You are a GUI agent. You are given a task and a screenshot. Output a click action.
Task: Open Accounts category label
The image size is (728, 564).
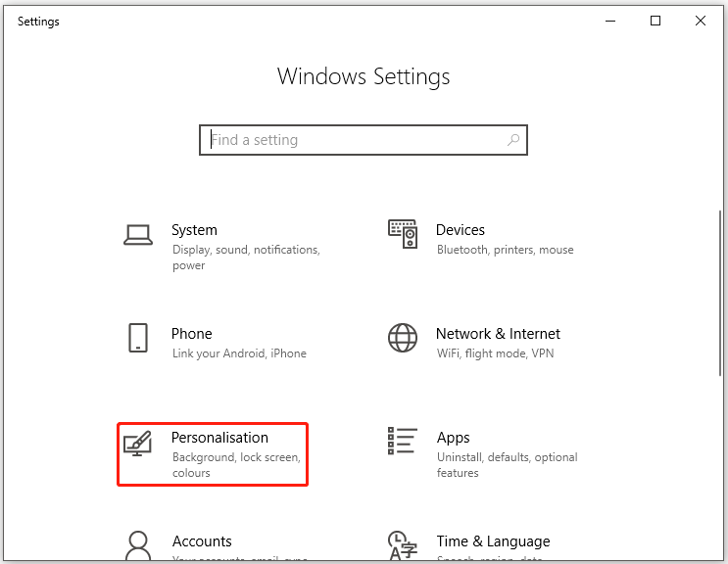(x=202, y=541)
